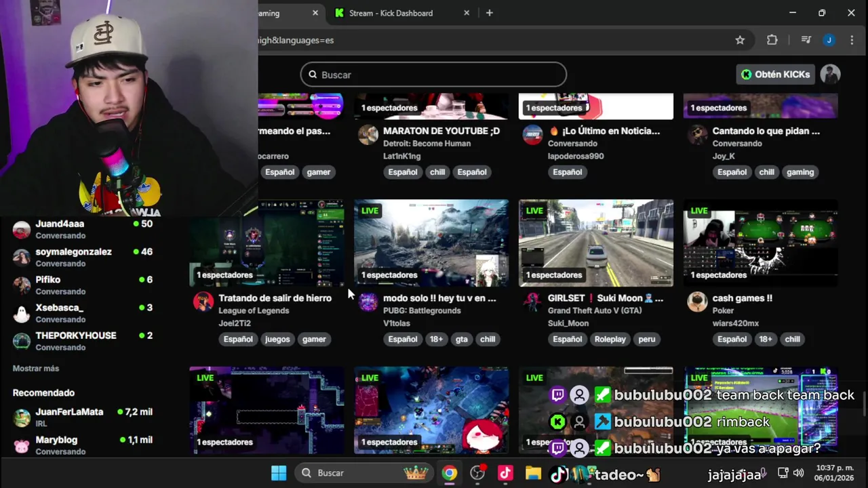Click Juand4aaa avatar in sidebar

coord(22,230)
